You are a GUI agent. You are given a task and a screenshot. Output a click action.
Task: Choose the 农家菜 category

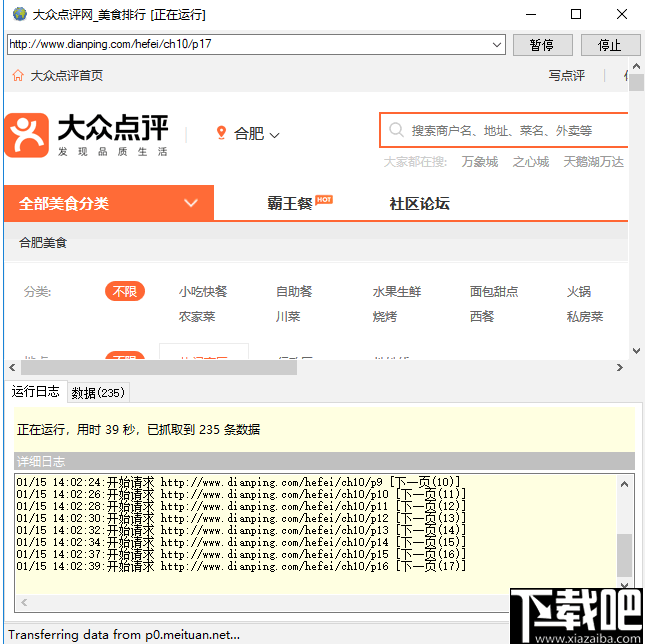197,317
